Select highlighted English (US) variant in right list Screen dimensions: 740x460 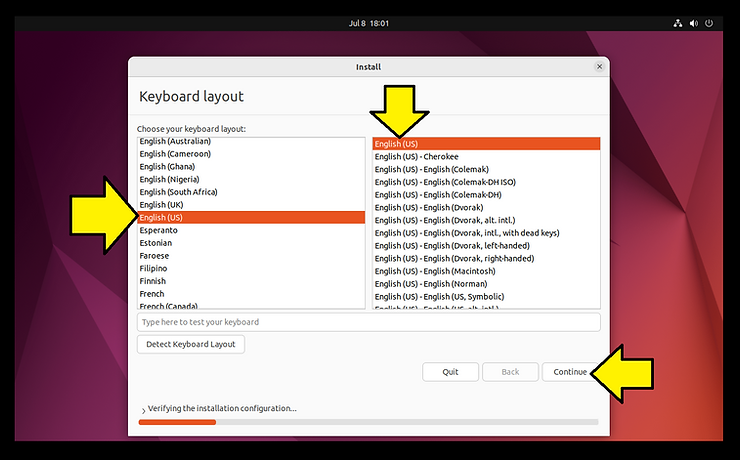(486, 144)
